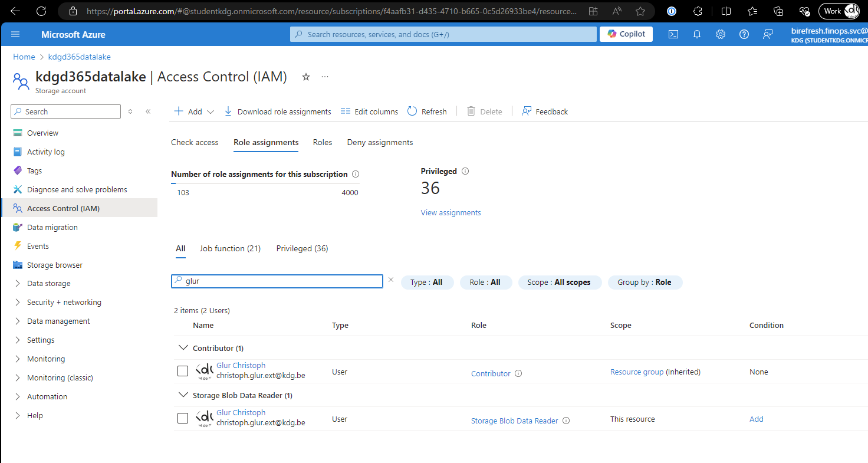
Task: Check the Storage Blob Data Reader row checkbox
Action: coord(183,418)
